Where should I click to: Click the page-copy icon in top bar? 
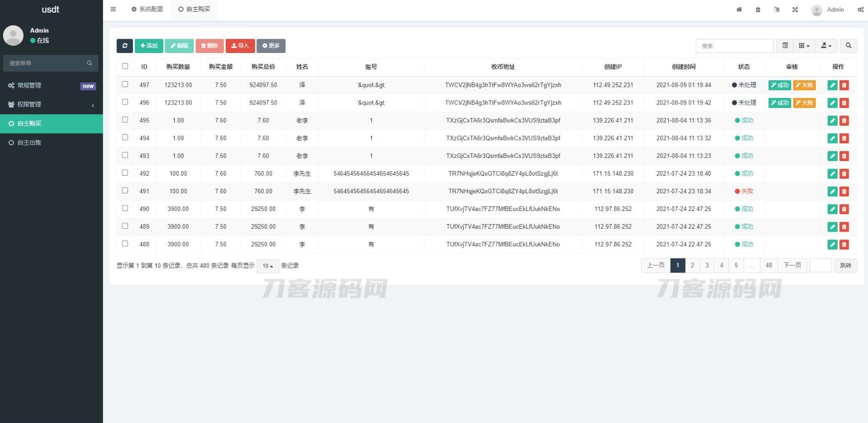(777, 10)
